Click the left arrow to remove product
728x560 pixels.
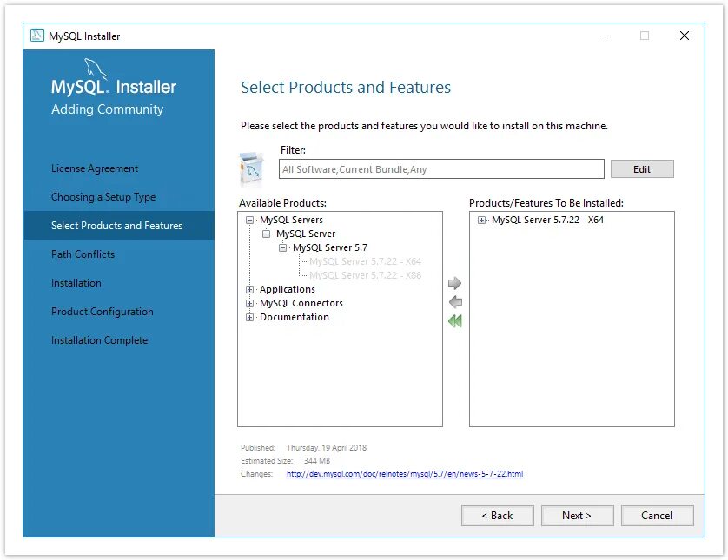coord(455,302)
